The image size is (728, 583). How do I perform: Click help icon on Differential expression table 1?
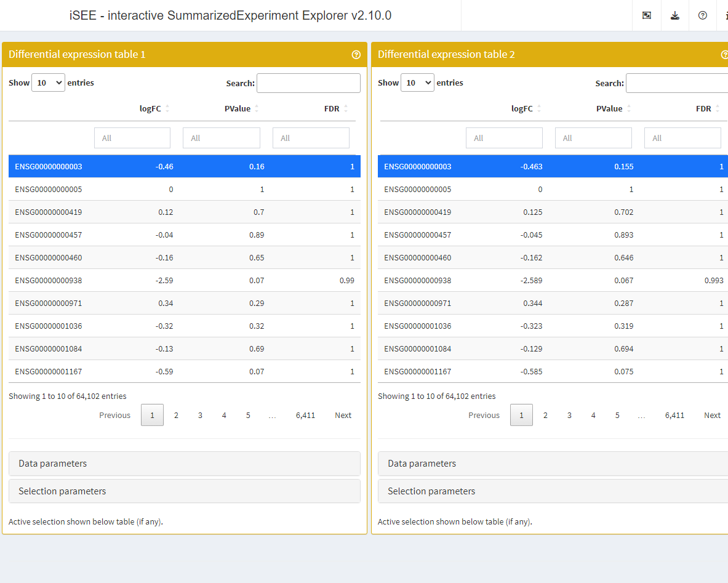coord(356,55)
